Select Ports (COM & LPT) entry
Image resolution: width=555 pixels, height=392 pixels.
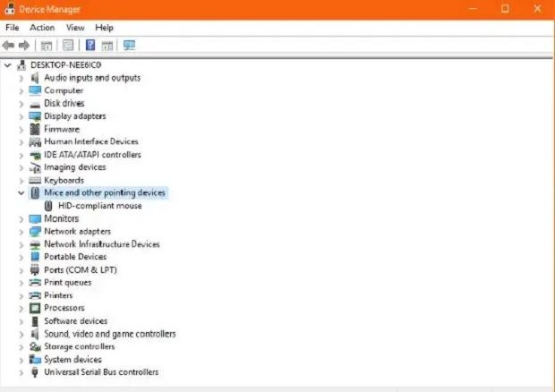tap(81, 269)
